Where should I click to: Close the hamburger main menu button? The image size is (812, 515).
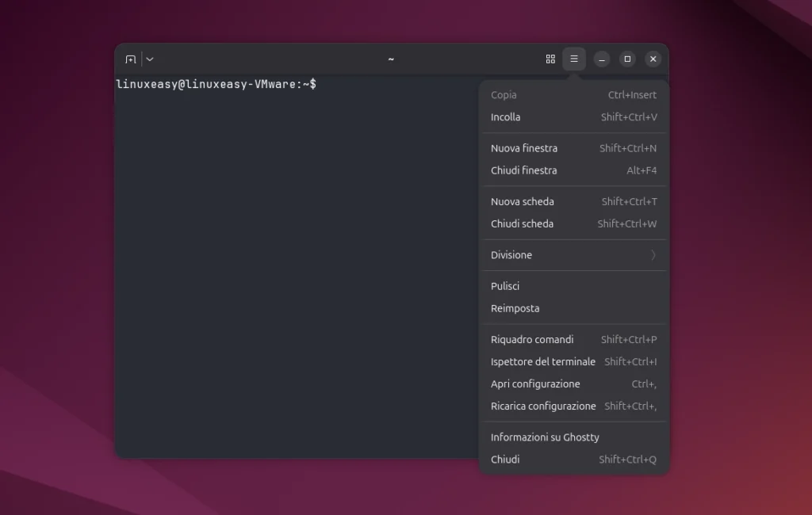574,59
